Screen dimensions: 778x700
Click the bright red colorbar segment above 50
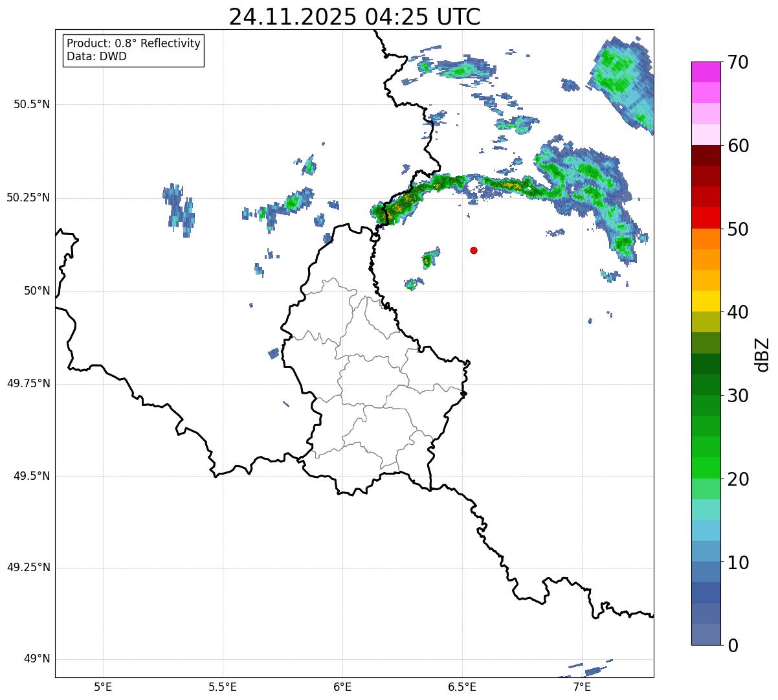pos(706,218)
